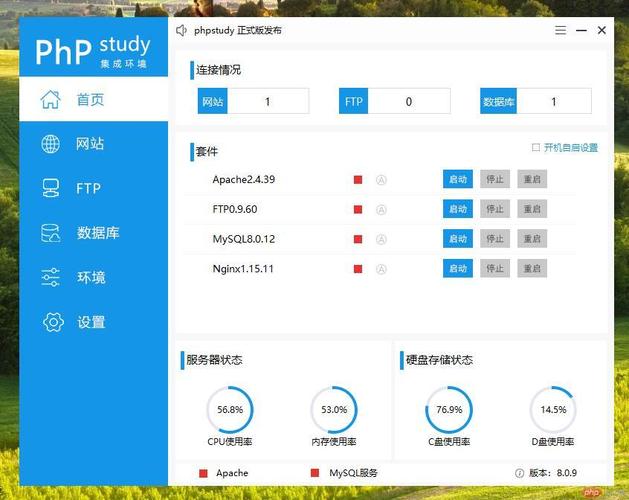Toggle the auto-start circle icon for FTP0.9.60

[381, 210]
